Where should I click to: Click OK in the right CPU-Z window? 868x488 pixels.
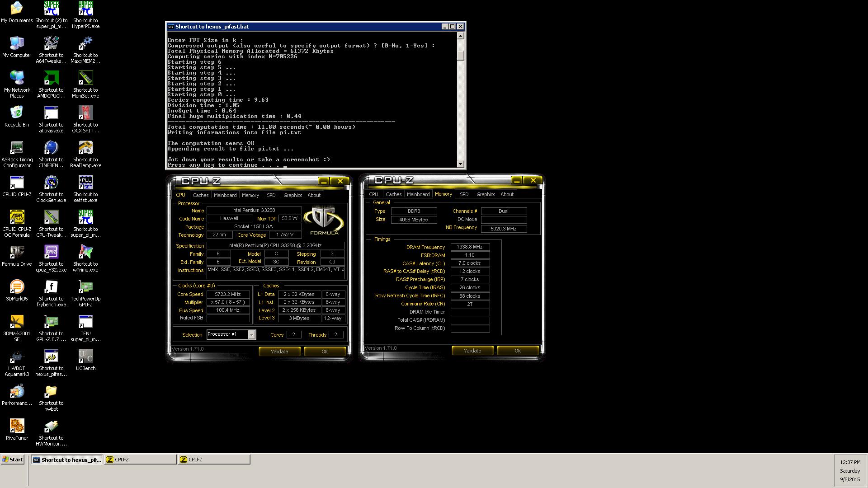[518, 351]
